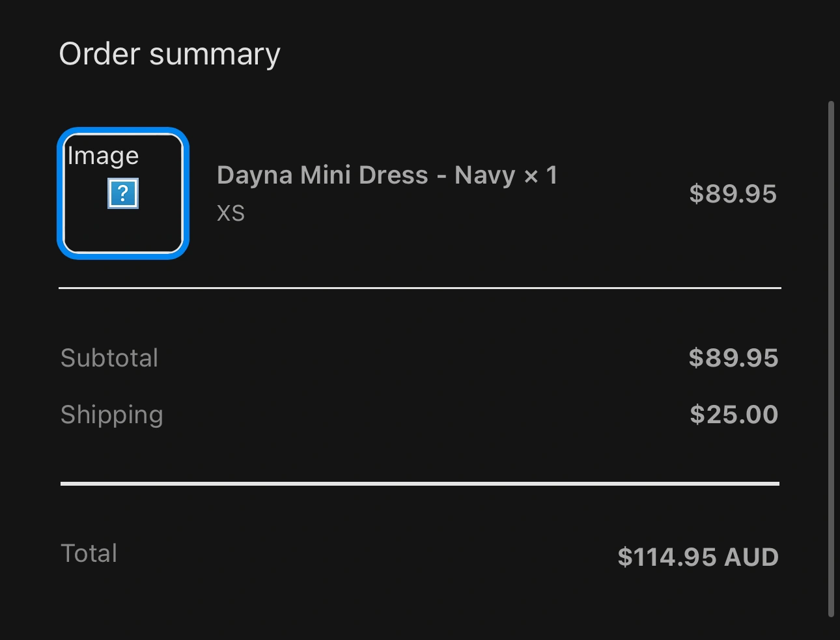This screenshot has width=840, height=640.
Task: Click the 'Navy' colour in product title
Action: pyautogui.click(x=484, y=175)
